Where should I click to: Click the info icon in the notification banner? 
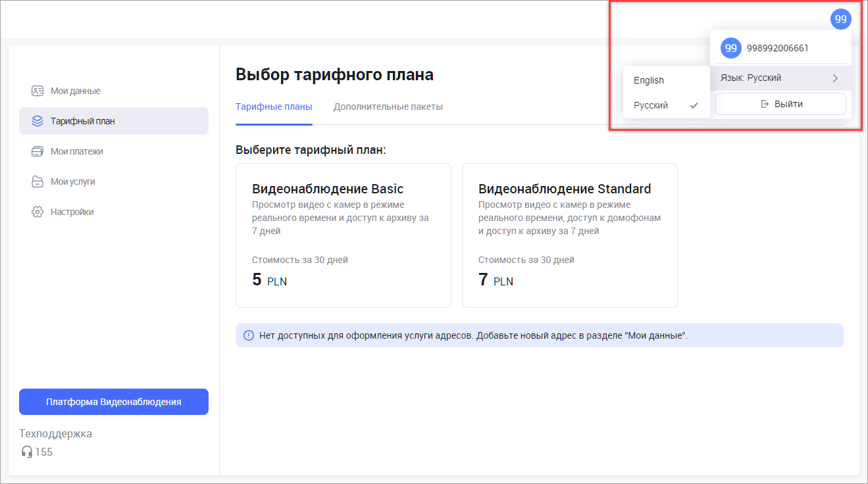248,335
